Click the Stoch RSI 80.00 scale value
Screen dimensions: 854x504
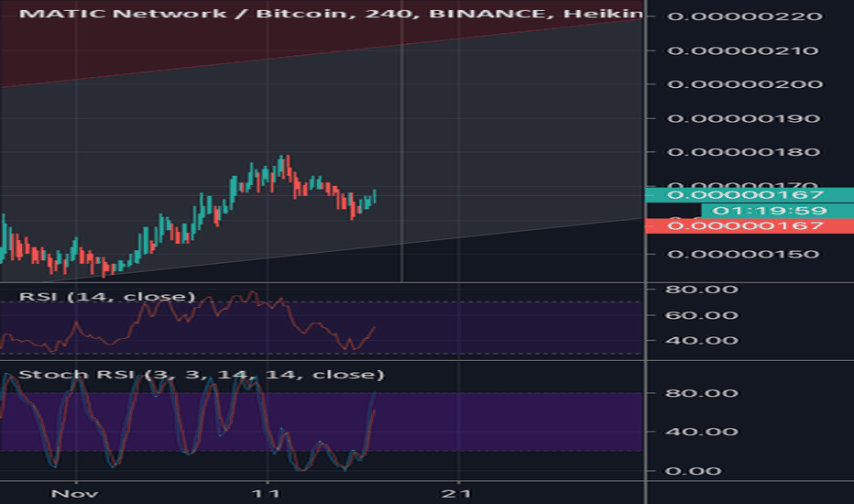pyautogui.click(x=702, y=393)
